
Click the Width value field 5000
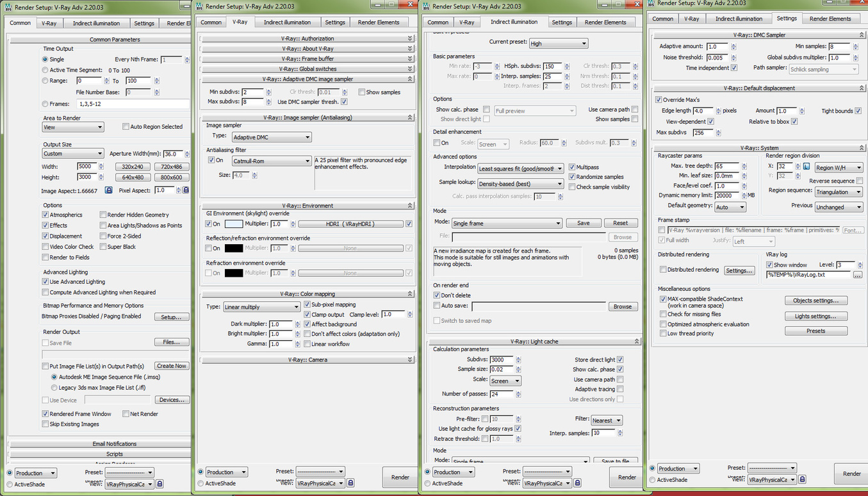click(x=86, y=167)
